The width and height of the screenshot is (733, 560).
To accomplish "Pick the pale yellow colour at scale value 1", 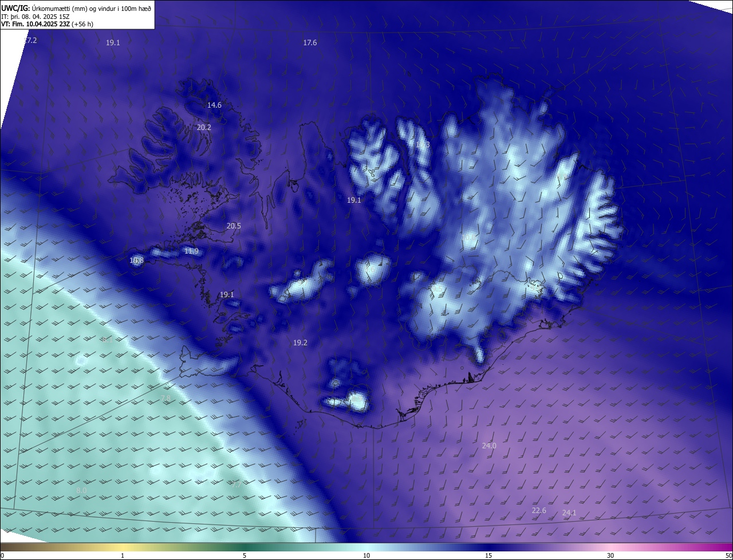I will tap(123, 547).
